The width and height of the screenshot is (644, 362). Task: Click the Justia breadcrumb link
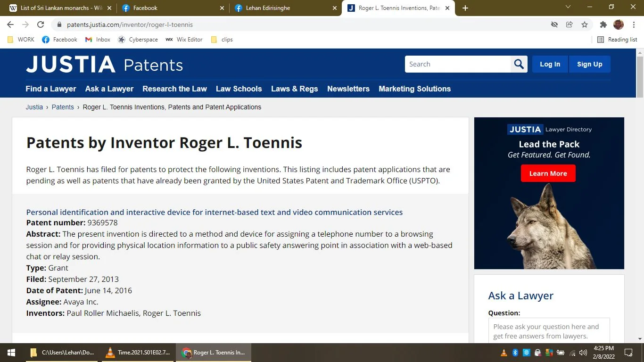34,107
